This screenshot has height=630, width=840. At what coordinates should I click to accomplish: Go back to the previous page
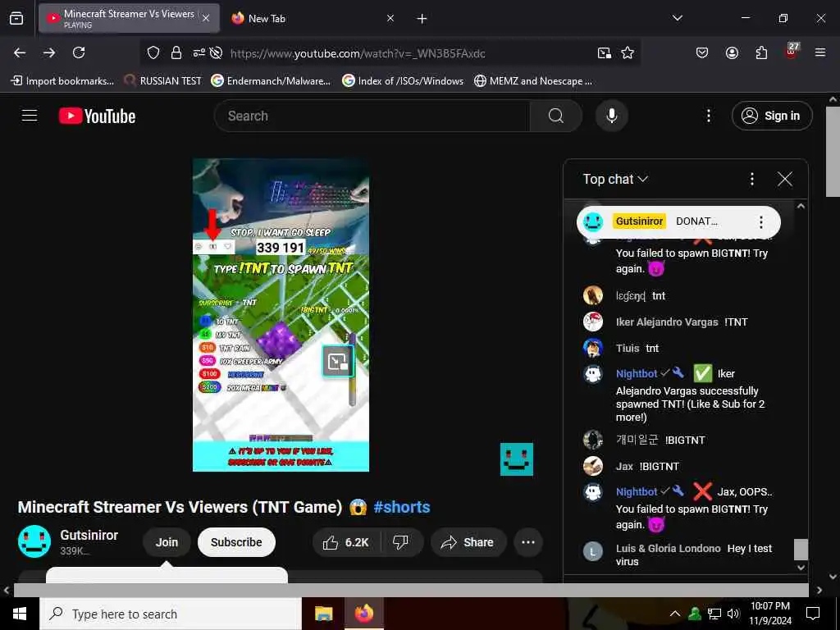[x=20, y=52]
